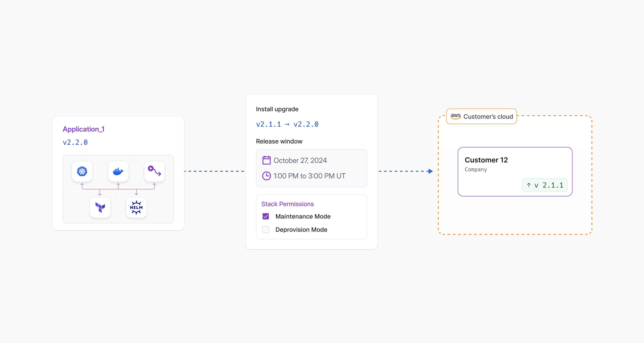The image size is (644, 343).
Task: Open the 1:00 PM to 3:00 PM time field
Action: 309,176
